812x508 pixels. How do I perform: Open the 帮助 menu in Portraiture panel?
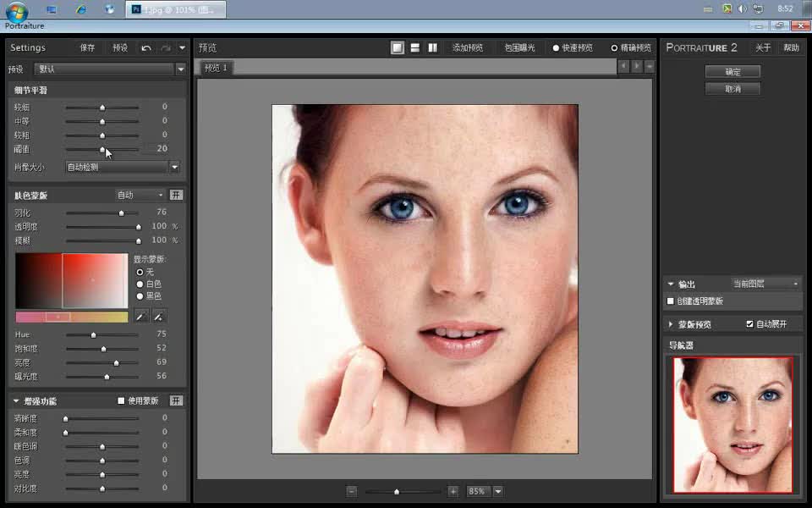[x=790, y=47]
